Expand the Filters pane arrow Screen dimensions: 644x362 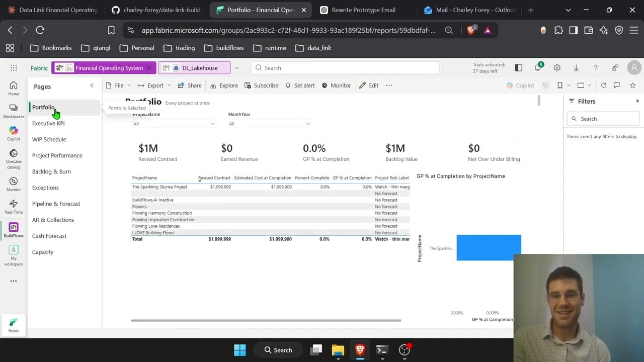pyautogui.click(x=637, y=101)
